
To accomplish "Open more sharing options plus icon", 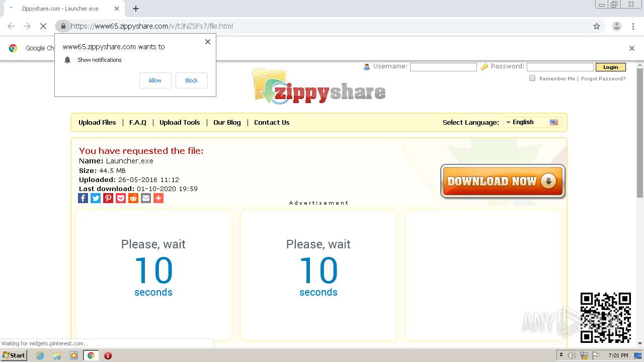I will click(x=158, y=198).
